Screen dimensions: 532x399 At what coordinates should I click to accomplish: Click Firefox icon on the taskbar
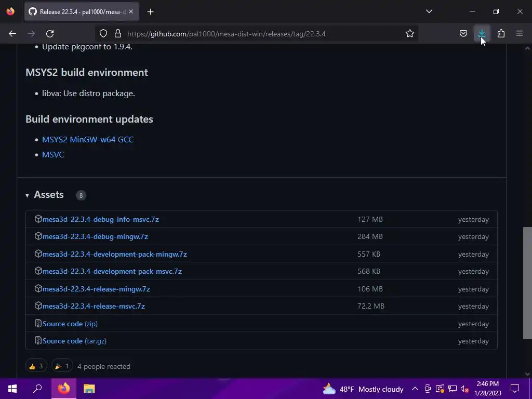64,389
